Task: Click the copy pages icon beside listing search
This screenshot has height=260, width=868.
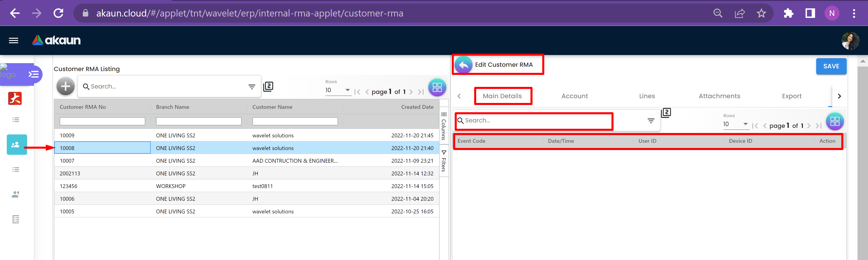Action: (x=268, y=86)
